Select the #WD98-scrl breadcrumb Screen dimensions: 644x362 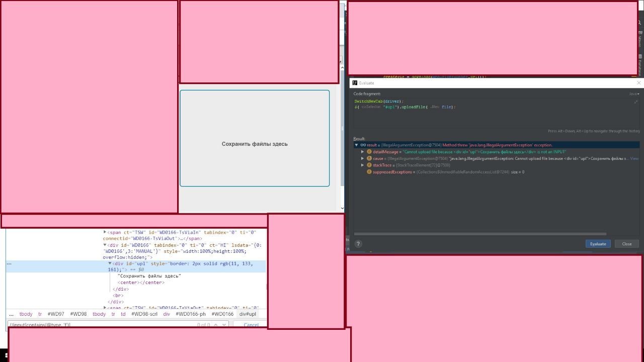point(144,314)
